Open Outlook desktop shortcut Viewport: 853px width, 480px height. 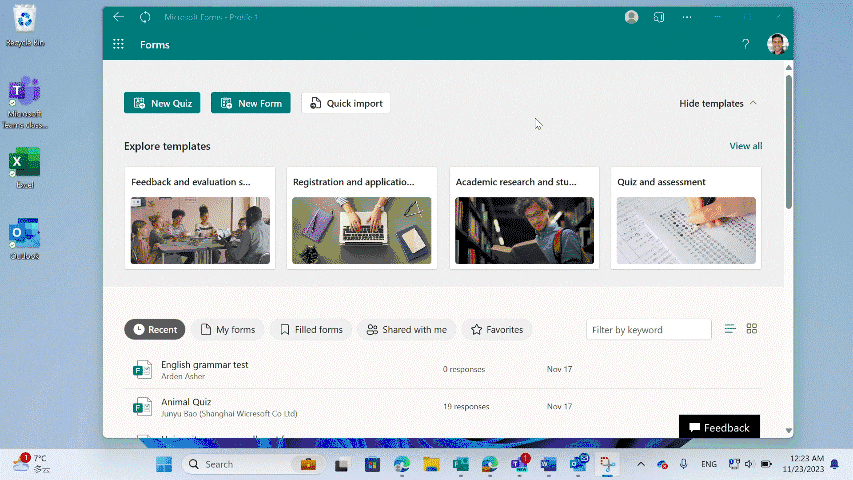(x=25, y=239)
